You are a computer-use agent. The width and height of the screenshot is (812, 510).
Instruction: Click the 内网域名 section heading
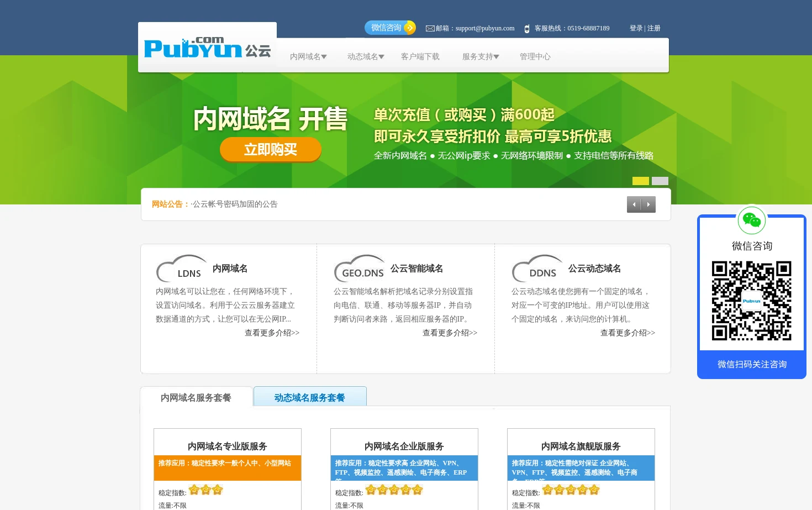pyautogui.click(x=230, y=268)
